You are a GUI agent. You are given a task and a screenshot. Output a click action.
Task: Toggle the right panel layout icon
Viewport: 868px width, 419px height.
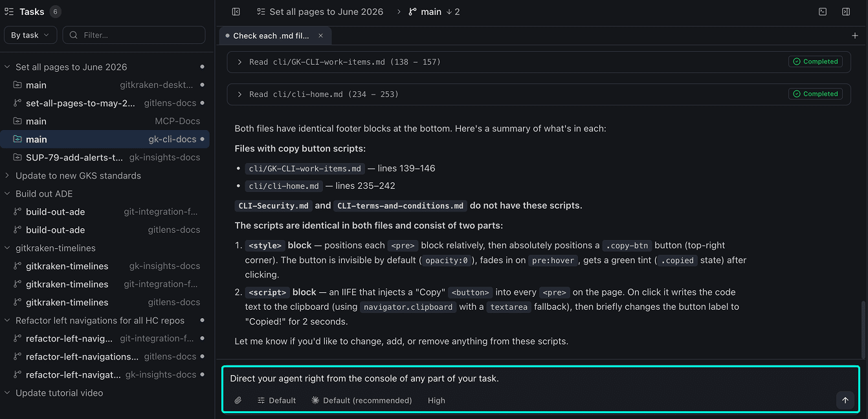846,12
